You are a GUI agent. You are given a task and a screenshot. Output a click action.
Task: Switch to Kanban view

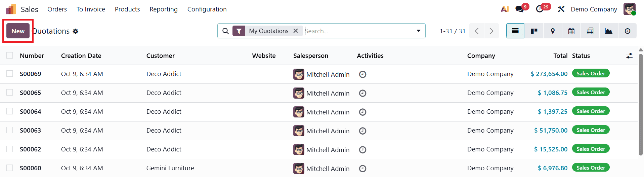tap(534, 31)
